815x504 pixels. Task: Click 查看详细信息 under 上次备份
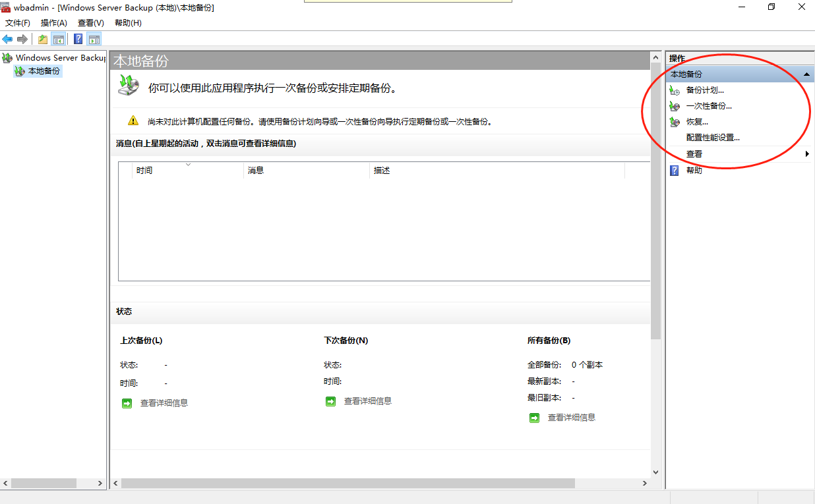click(x=164, y=403)
